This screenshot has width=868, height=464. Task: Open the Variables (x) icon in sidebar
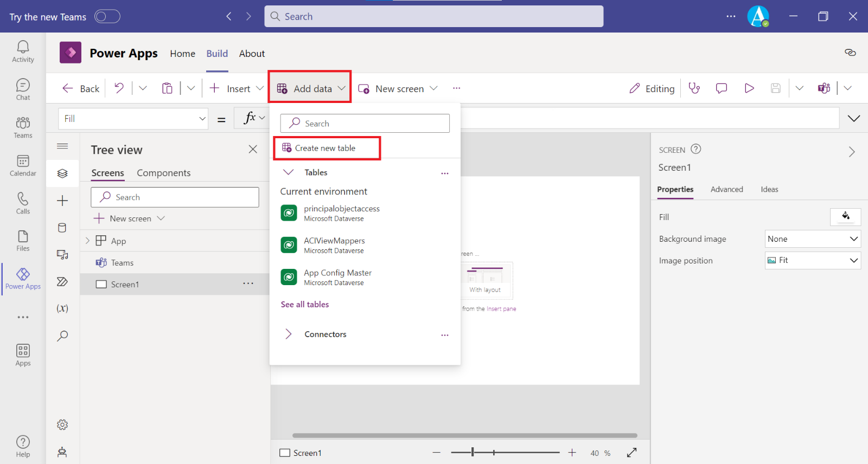pyautogui.click(x=62, y=308)
